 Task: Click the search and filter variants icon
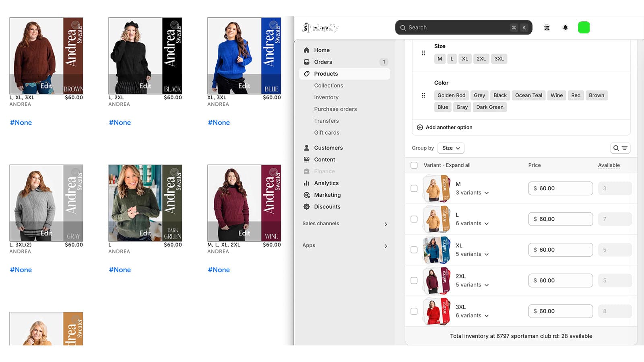tap(620, 148)
